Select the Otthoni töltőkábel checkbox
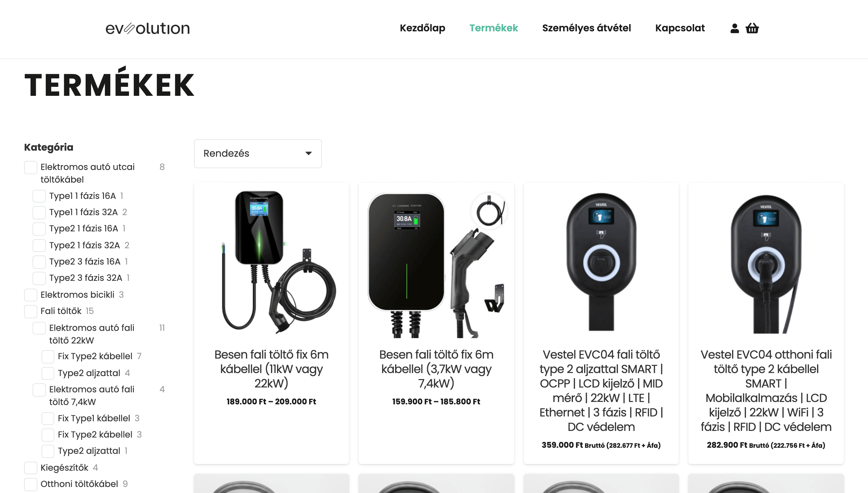Screen dimensions: 868x493 tap(30, 484)
